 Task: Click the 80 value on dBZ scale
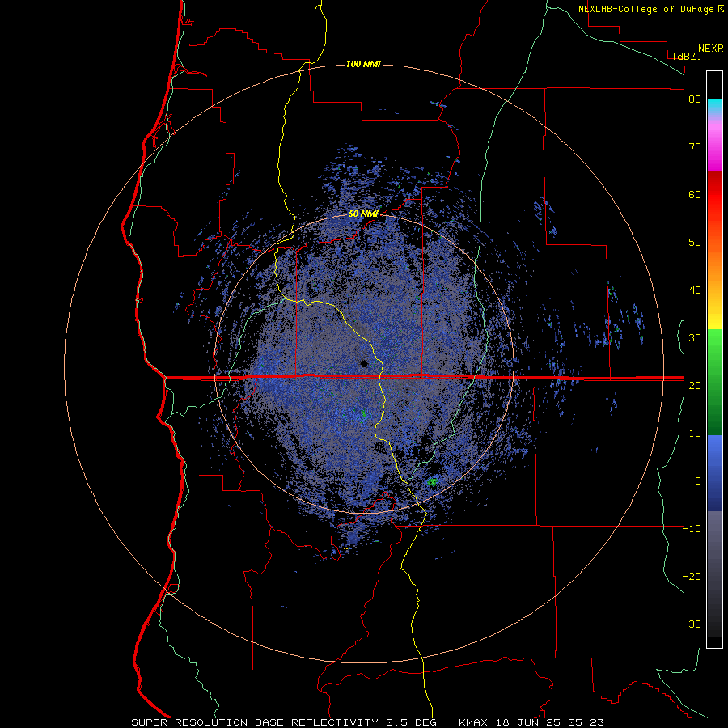(x=695, y=99)
